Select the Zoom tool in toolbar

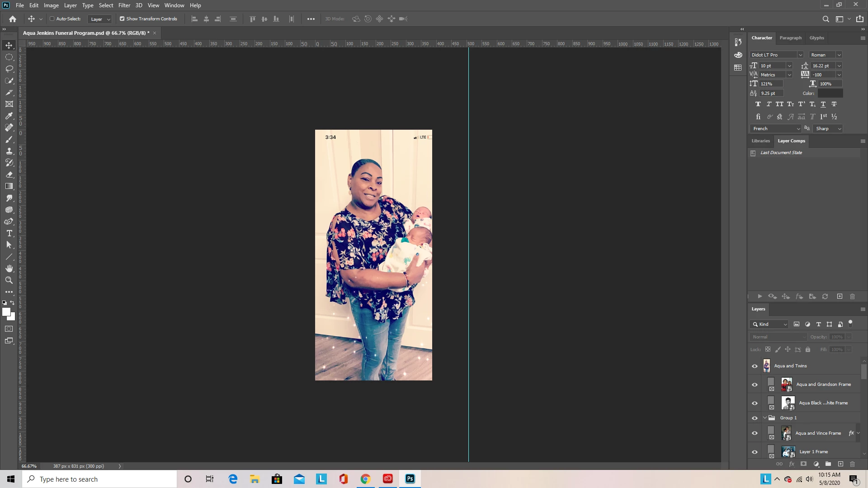click(9, 280)
